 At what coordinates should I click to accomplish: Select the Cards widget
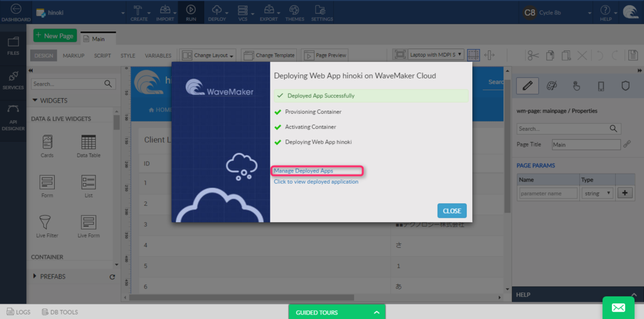pyautogui.click(x=47, y=147)
